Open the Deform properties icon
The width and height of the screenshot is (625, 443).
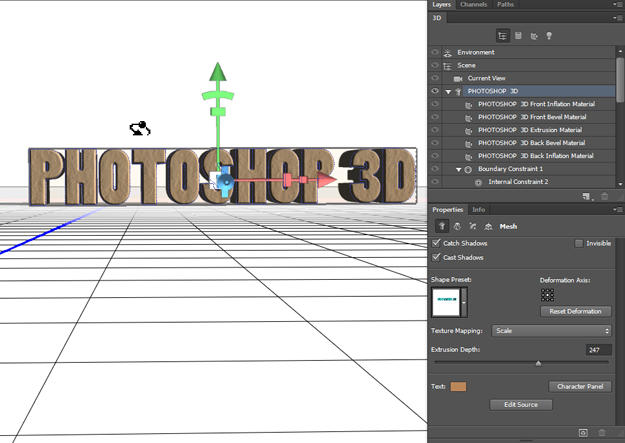[457, 227]
